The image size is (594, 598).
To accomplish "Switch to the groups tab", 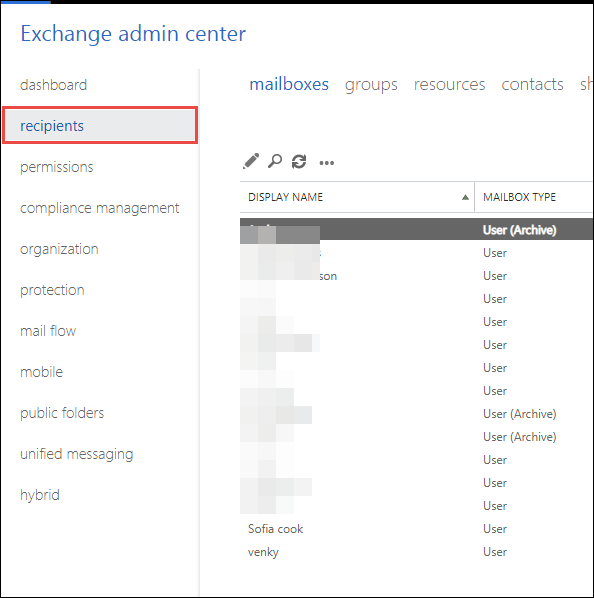I will click(x=371, y=85).
